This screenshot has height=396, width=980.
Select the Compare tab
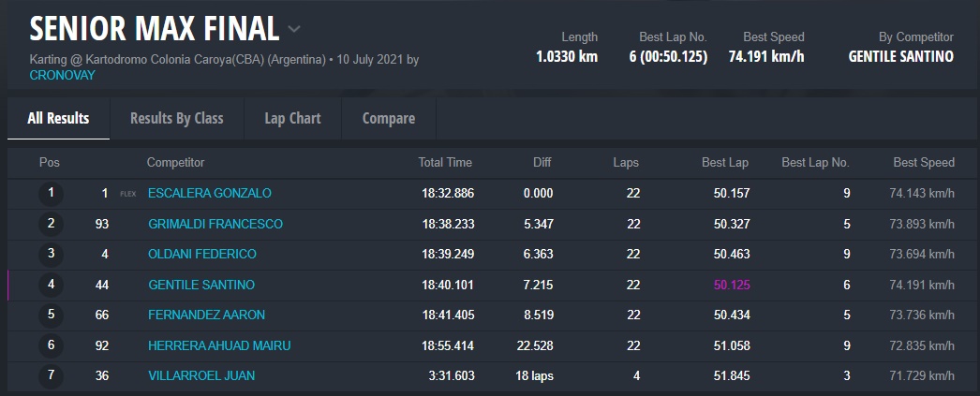(x=388, y=118)
